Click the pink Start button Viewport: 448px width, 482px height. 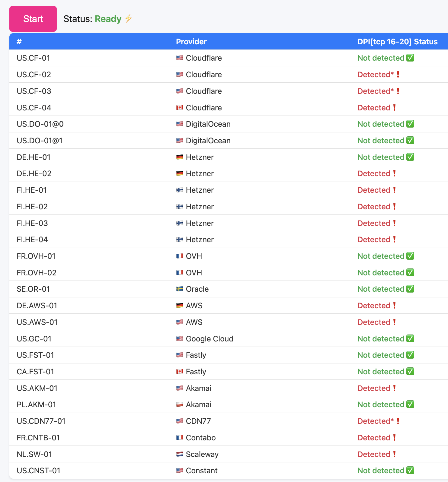(x=33, y=19)
